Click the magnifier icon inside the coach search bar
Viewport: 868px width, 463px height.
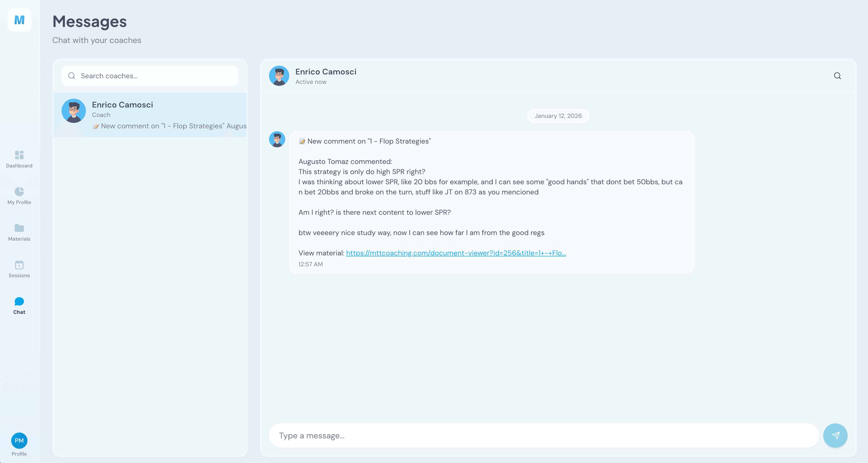click(72, 75)
